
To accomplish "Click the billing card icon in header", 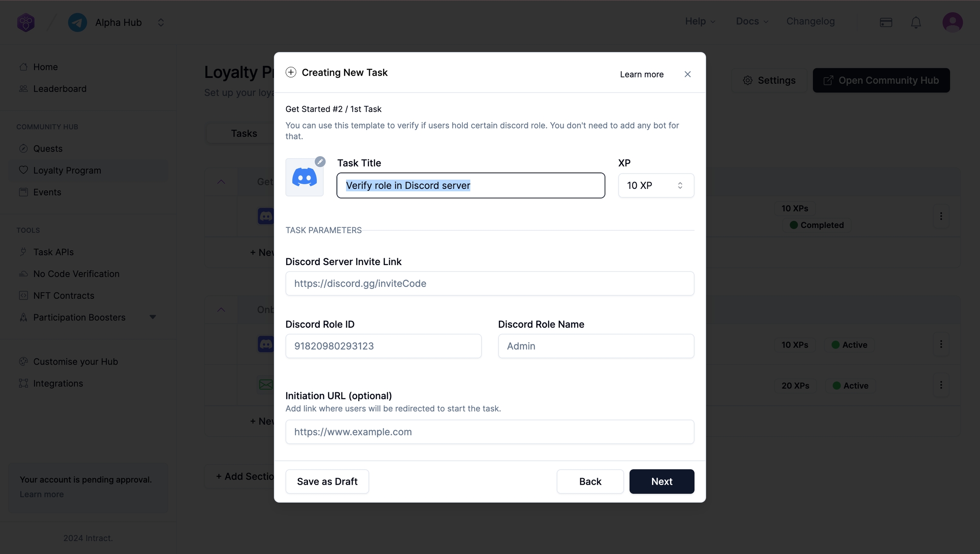I will (886, 23).
